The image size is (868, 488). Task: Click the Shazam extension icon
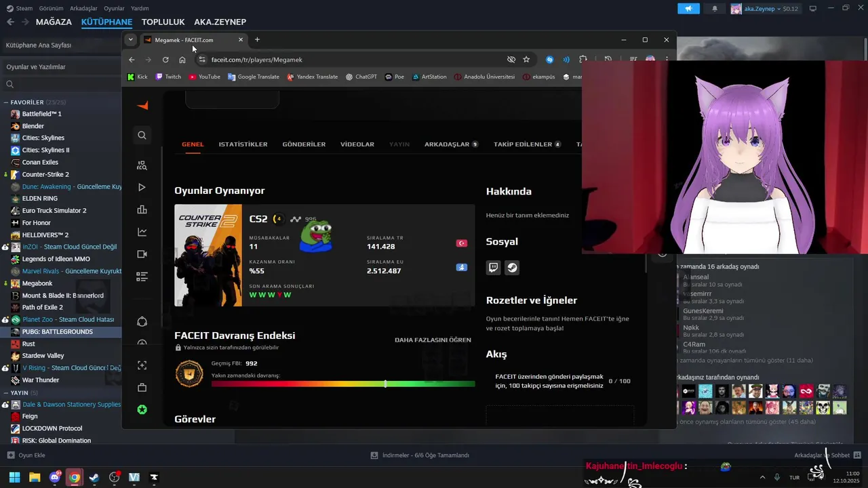550,60
